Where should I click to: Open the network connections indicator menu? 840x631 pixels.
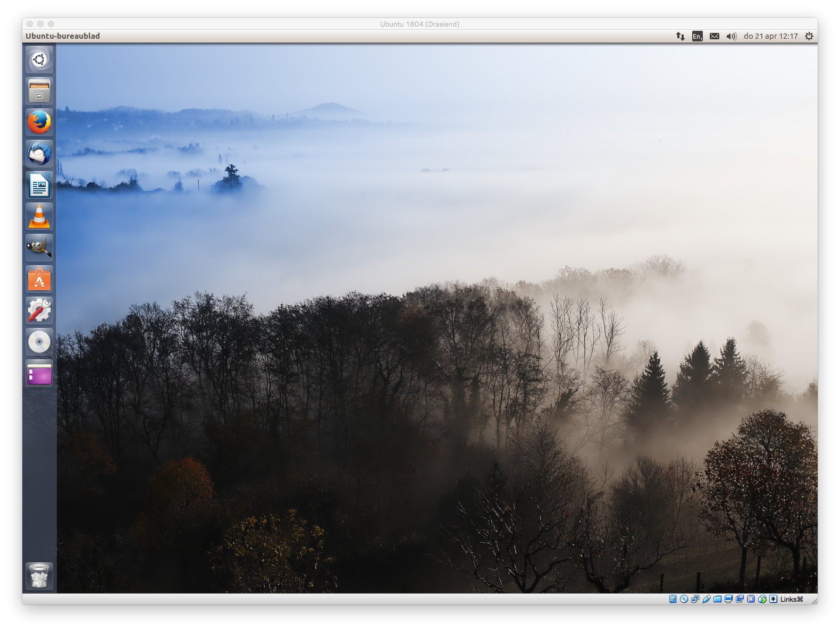(680, 36)
